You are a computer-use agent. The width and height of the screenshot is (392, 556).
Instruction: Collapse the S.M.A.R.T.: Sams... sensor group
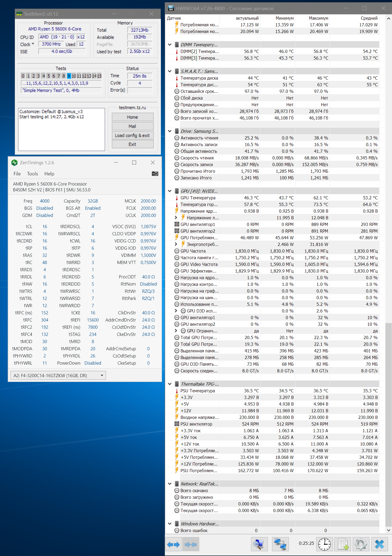click(x=170, y=71)
